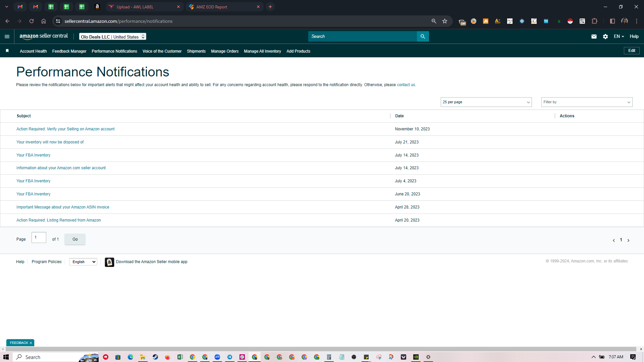Viewport: 644px width, 362px height.
Task: Open the Olo Deals LLC account switcher
Action: pos(113,37)
